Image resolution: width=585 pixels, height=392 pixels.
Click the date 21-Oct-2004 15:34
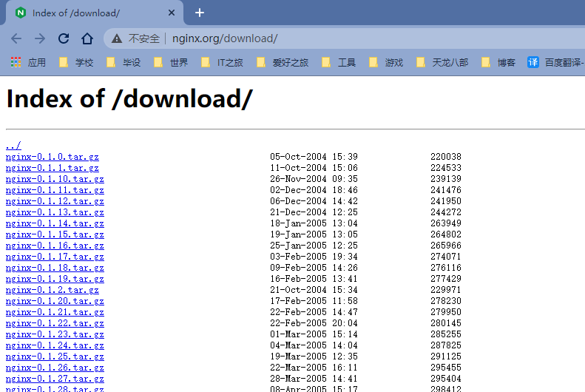point(314,290)
